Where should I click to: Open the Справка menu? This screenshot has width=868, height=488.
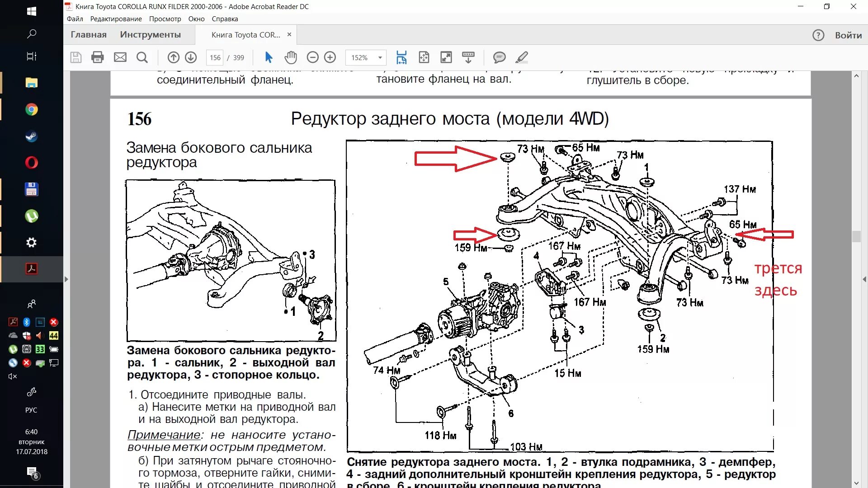[x=225, y=19]
